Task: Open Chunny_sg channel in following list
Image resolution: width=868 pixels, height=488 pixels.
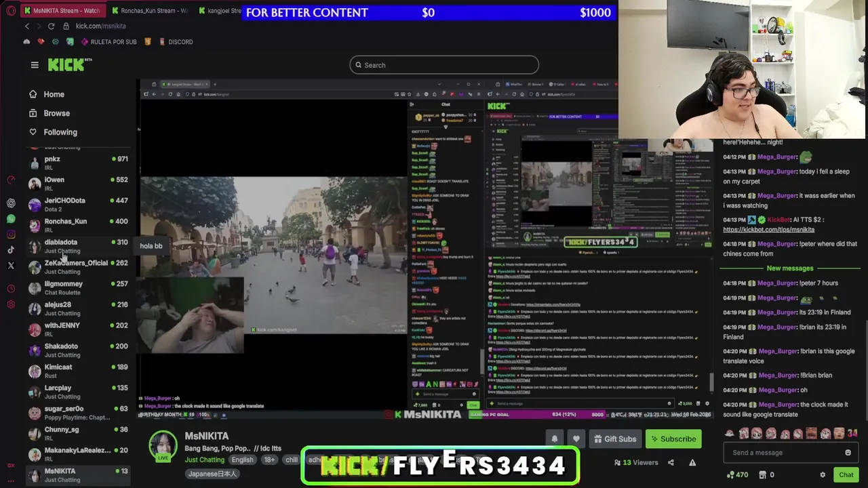Action: coord(78,433)
